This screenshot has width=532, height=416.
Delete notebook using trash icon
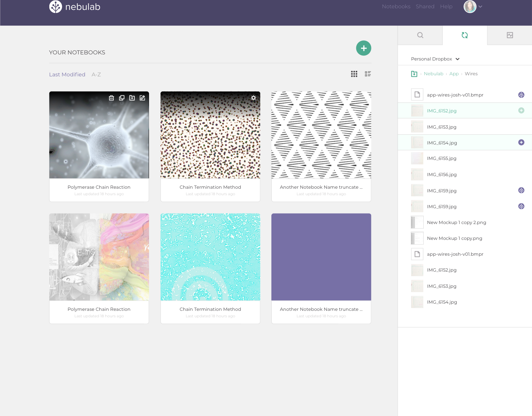click(x=112, y=98)
